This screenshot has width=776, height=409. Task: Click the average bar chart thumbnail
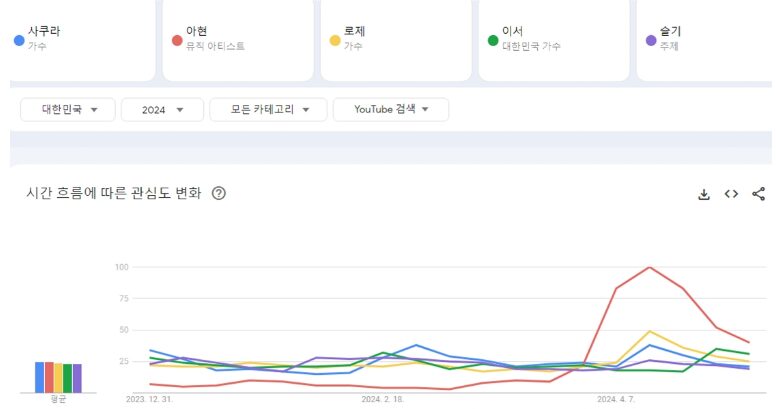click(x=58, y=377)
